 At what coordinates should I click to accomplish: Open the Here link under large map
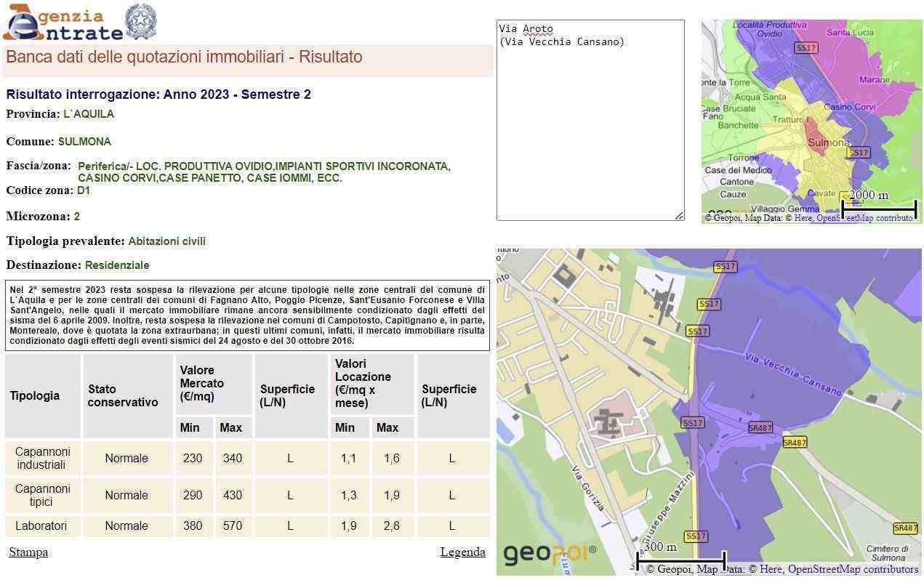coord(770,570)
